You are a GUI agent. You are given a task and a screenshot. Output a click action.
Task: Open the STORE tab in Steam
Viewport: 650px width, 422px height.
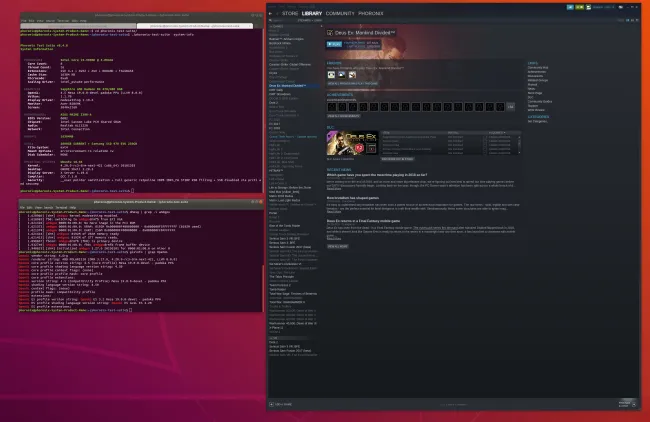tap(290, 14)
